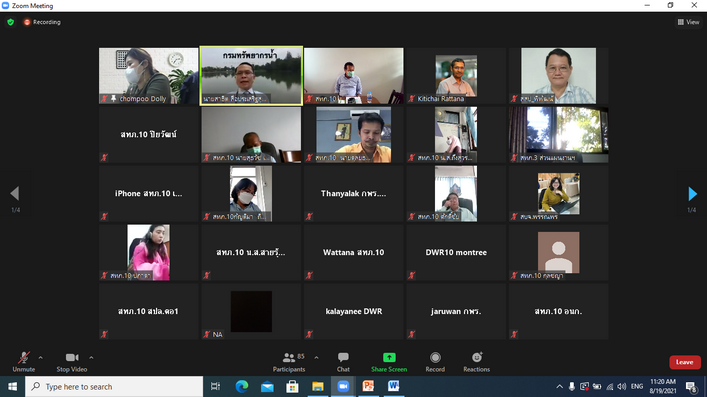
Task: Leave the meeting
Action: click(684, 362)
